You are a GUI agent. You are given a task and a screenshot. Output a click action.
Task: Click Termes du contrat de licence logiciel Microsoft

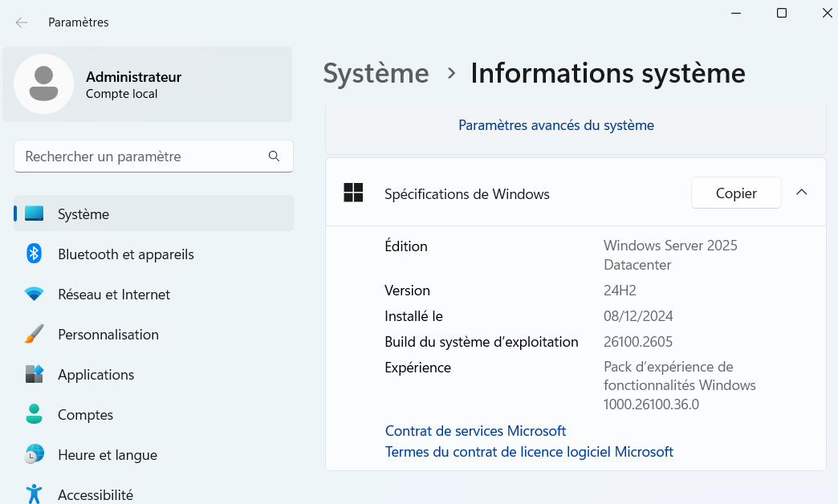coord(529,452)
